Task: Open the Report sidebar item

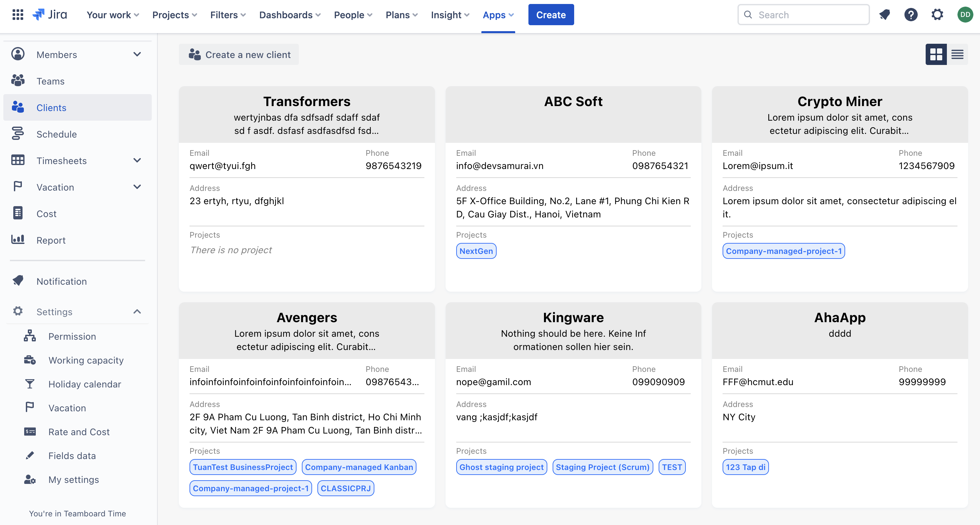Action: tap(51, 240)
